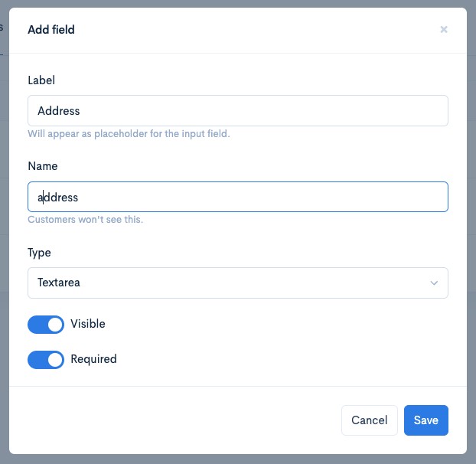Viewport: 476px width, 464px height.
Task: Click the "Required" text next to the switch
Action: pyautogui.click(x=93, y=359)
